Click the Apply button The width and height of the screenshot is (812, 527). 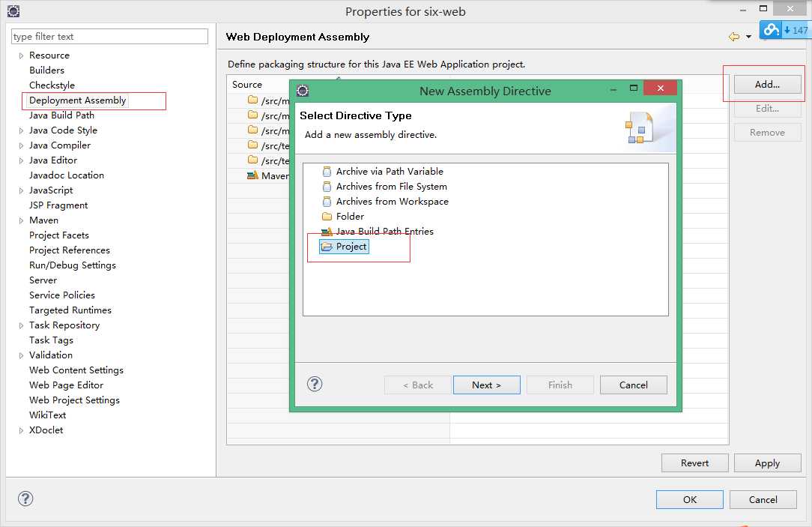click(767, 463)
